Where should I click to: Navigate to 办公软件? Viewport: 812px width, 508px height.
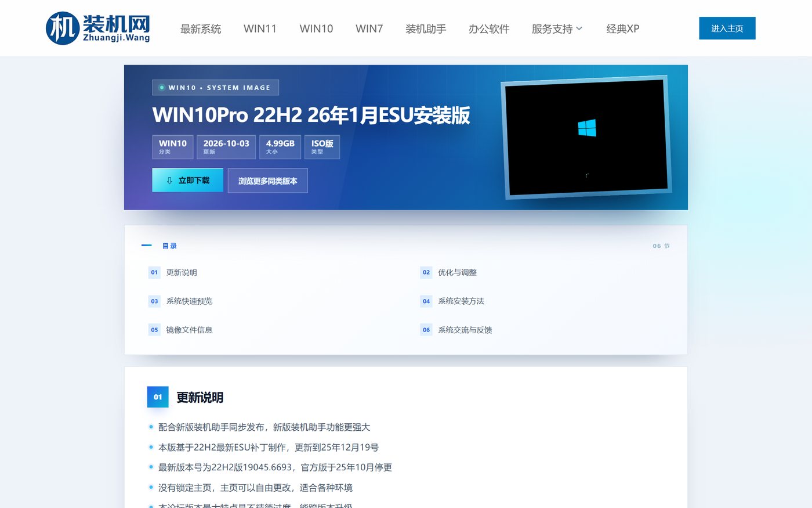coord(489,28)
